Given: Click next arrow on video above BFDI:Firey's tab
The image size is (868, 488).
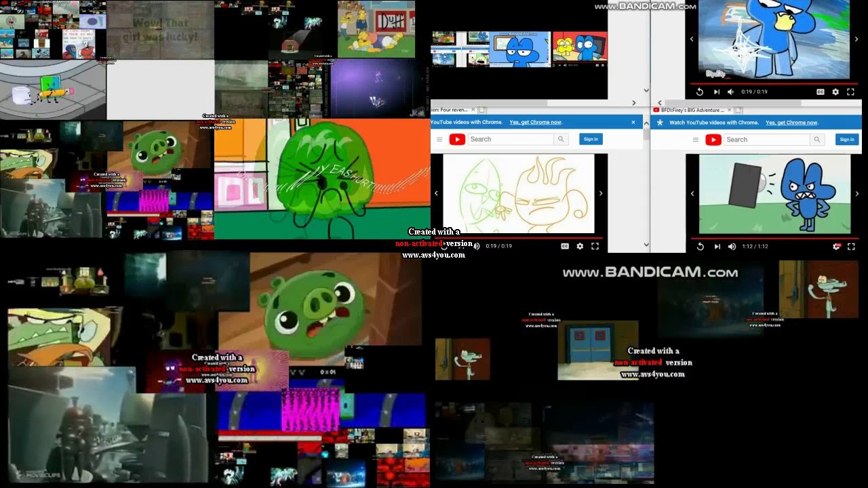Looking at the screenshot, I should click(857, 39).
